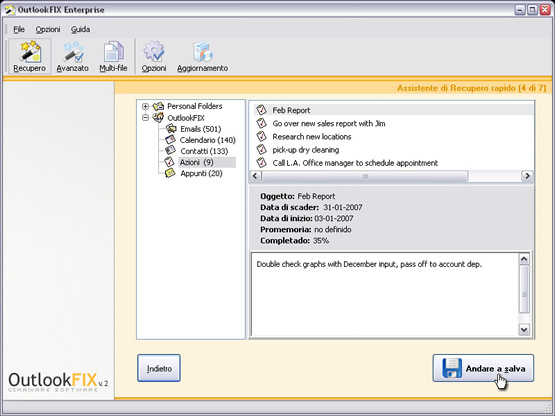Viewport: 555px width, 416px height.
Task: Select the 'pick-up dry cleaning' task
Action: coord(305,150)
